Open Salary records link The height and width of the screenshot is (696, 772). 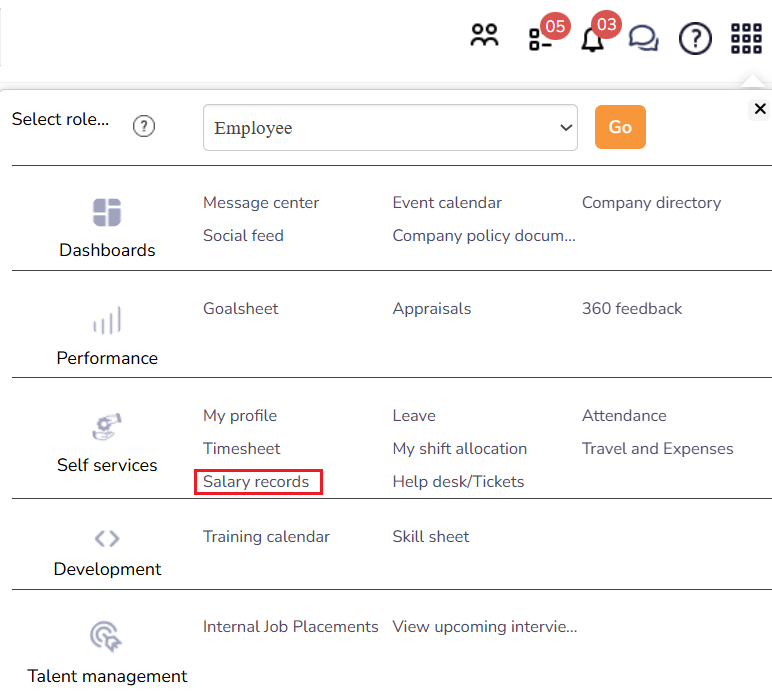[x=256, y=482]
